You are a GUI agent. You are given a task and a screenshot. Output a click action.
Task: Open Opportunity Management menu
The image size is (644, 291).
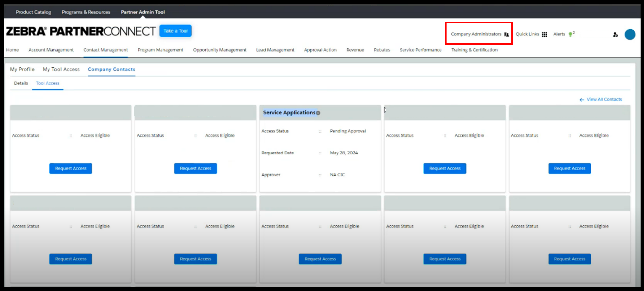[219, 50]
